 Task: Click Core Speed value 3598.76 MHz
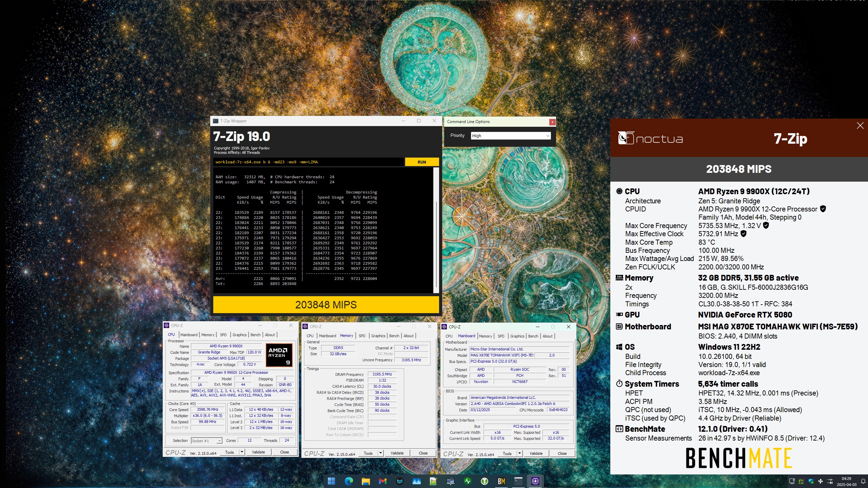pos(208,409)
